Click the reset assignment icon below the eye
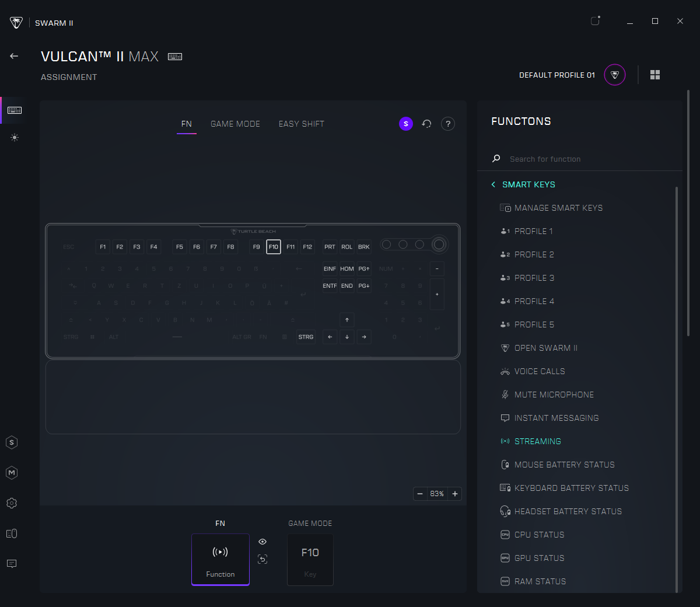Viewport: 700px width, 607px height. pyautogui.click(x=262, y=559)
